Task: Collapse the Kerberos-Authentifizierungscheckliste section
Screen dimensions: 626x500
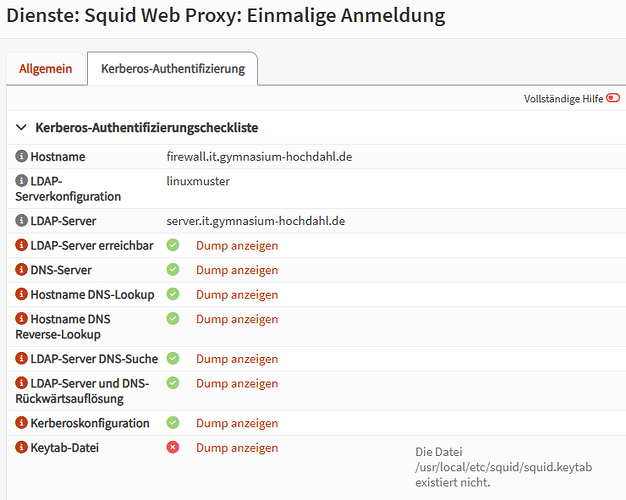Action: coord(21,127)
